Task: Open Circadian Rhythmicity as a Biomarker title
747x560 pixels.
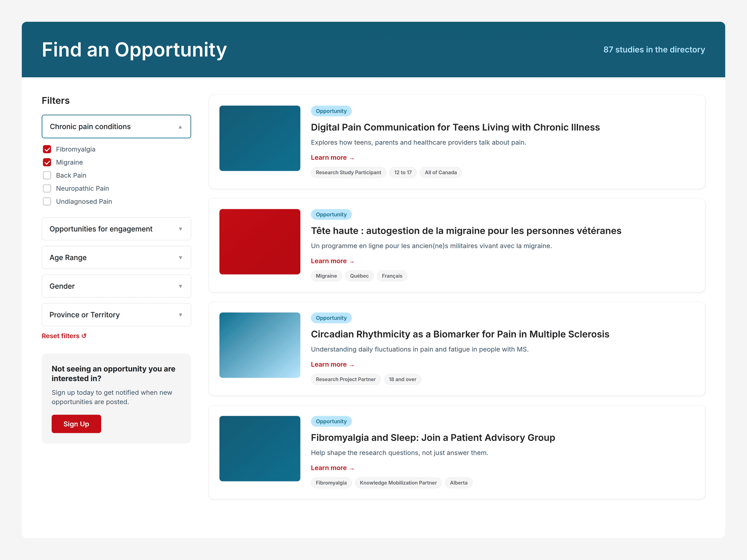Action: tap(460, 334)
